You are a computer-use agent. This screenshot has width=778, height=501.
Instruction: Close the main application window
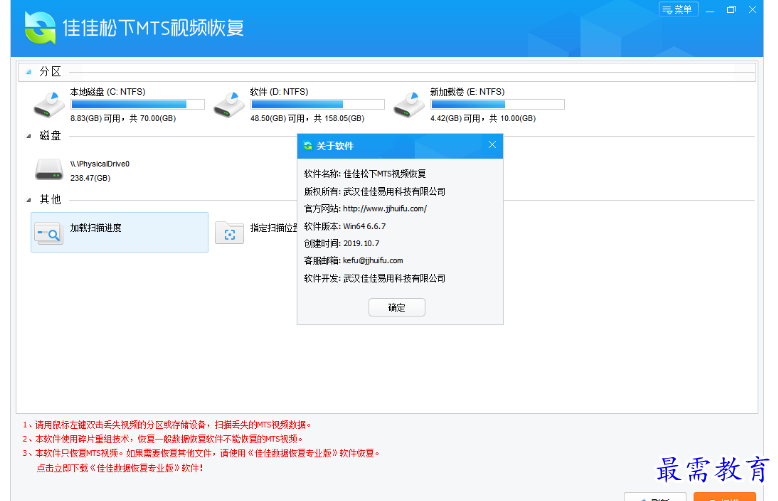752,10
